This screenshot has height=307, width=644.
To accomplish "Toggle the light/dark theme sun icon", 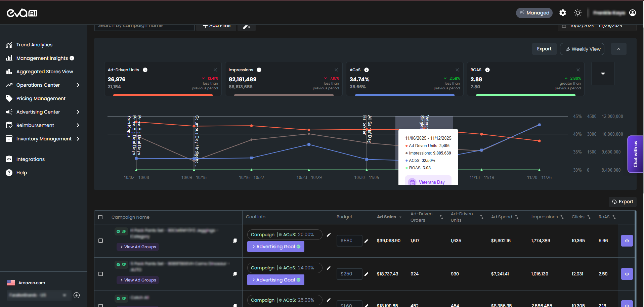I will tap(577, 13).
